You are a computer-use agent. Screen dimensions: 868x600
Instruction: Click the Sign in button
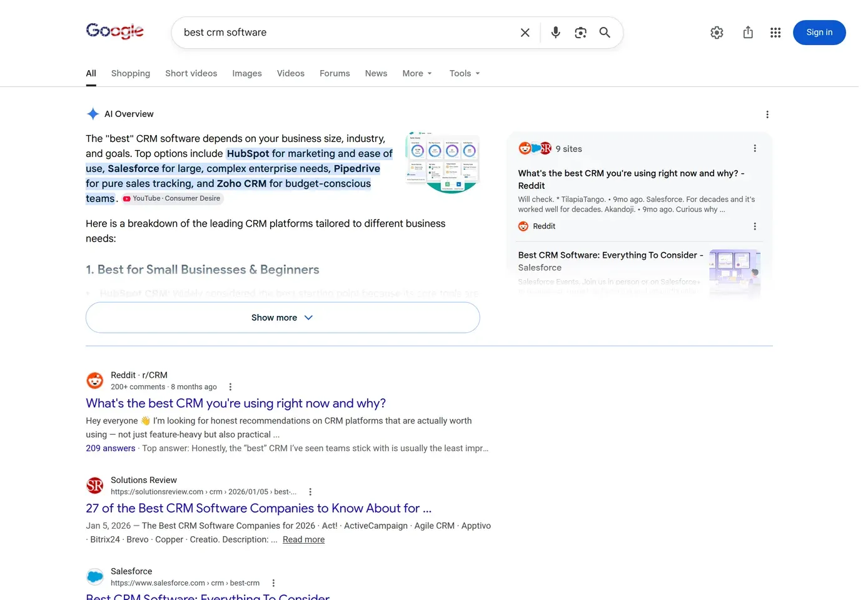819,33
